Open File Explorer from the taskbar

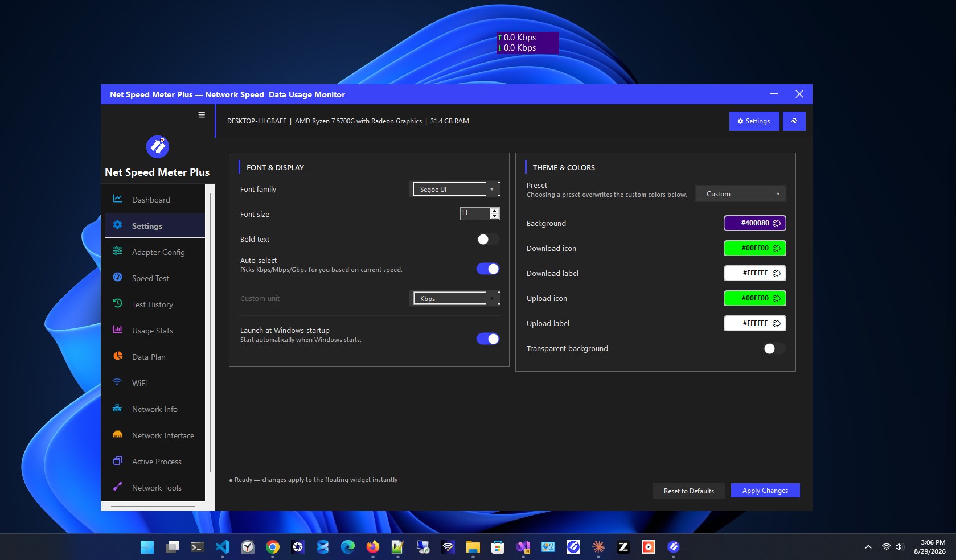pyautogui.click(x=473, y=547)
